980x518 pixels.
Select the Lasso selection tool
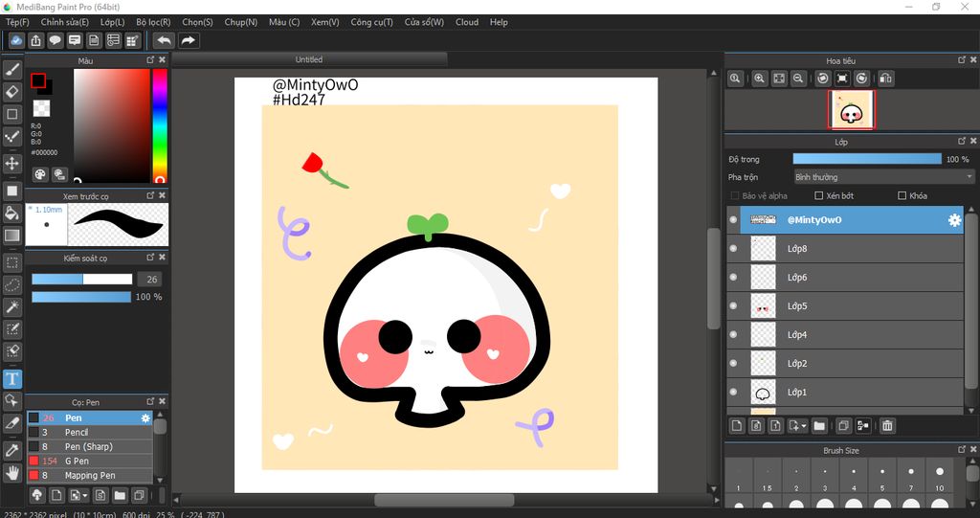pos(11,284)
